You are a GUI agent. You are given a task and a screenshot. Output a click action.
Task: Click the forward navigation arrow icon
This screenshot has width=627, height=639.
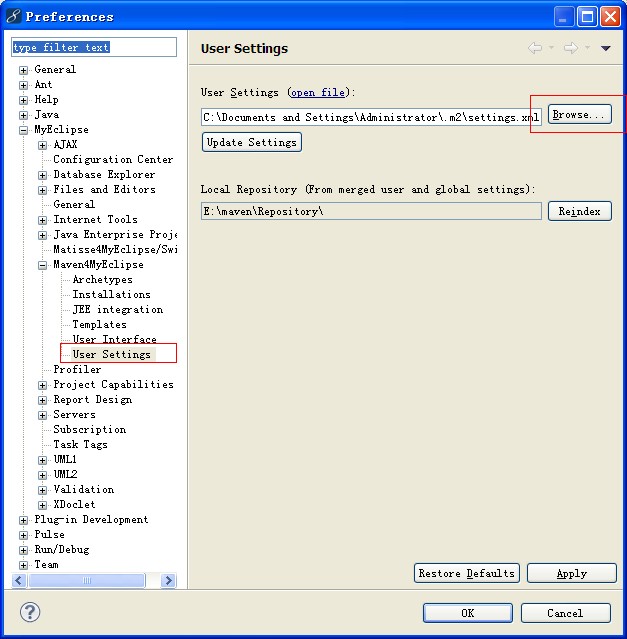(570, 48)
